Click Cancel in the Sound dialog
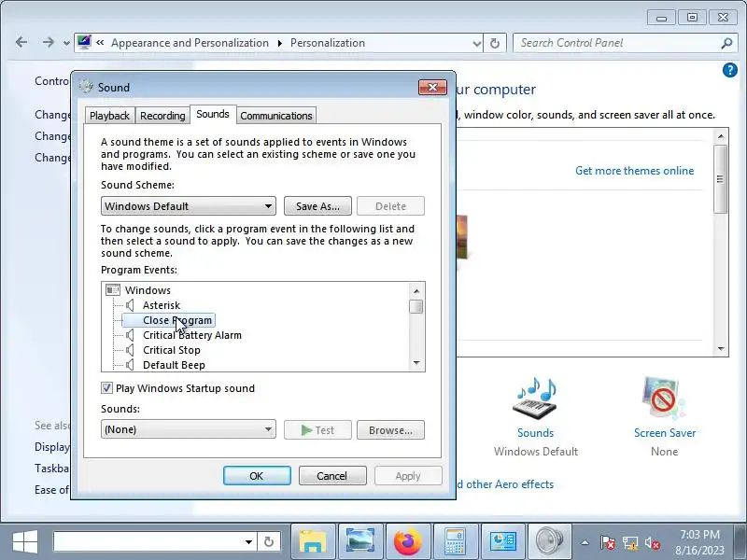 coord(332,476)
